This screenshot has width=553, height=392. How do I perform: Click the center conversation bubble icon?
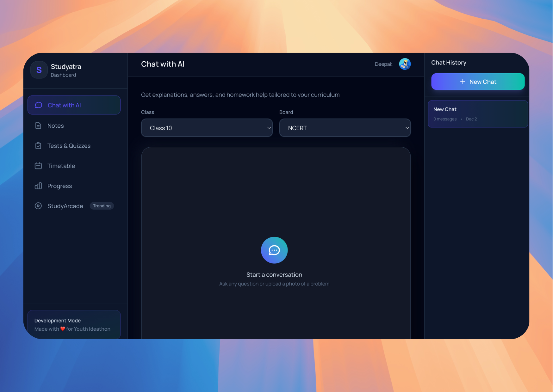tap(274, 250)
